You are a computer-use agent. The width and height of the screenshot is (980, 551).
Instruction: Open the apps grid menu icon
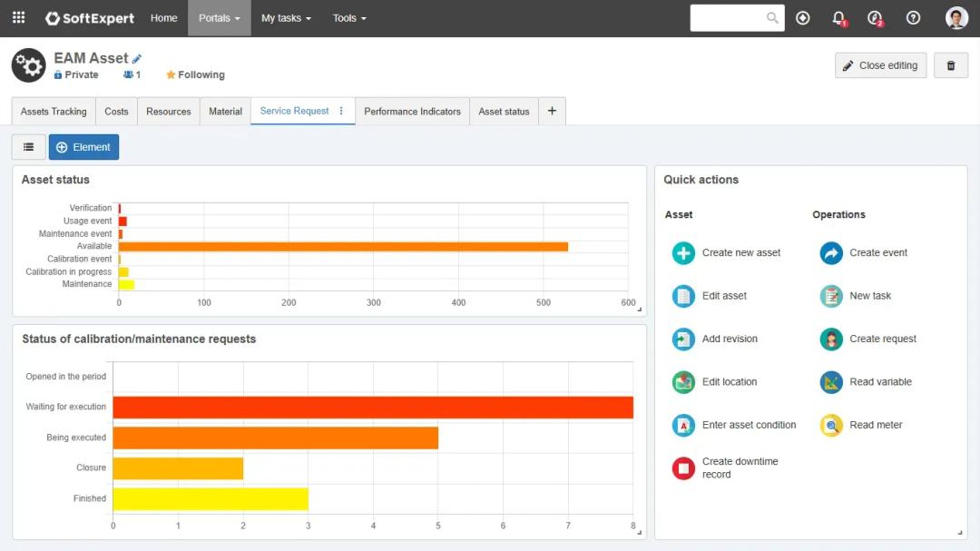(18, 18)
